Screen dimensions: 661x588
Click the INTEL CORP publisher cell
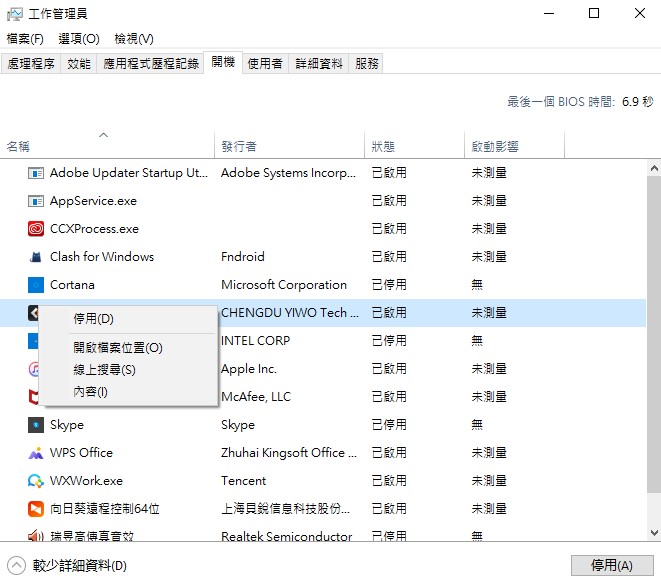255,341
